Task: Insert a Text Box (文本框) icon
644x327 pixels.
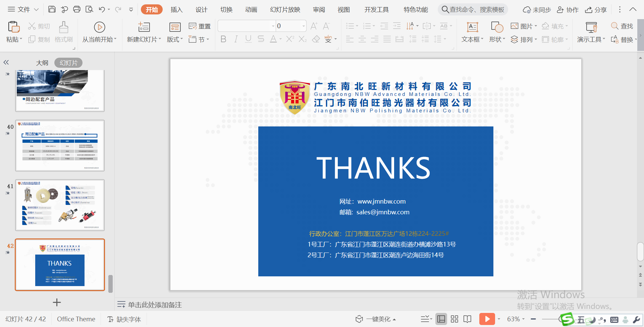Action: (x=472, y=27)
